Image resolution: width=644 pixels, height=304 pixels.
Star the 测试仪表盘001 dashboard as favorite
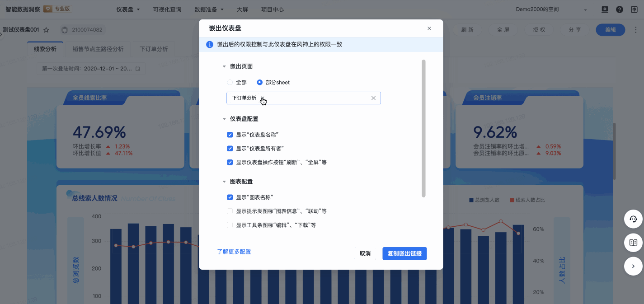pyautogui.click(x=46, y=30)
